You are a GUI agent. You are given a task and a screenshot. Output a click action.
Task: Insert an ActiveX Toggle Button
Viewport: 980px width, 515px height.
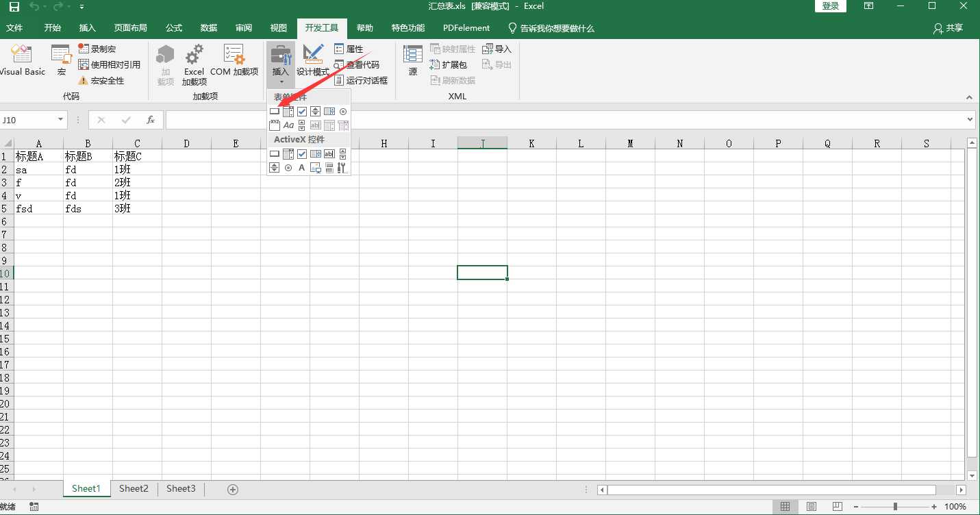[x=329, y=168]
